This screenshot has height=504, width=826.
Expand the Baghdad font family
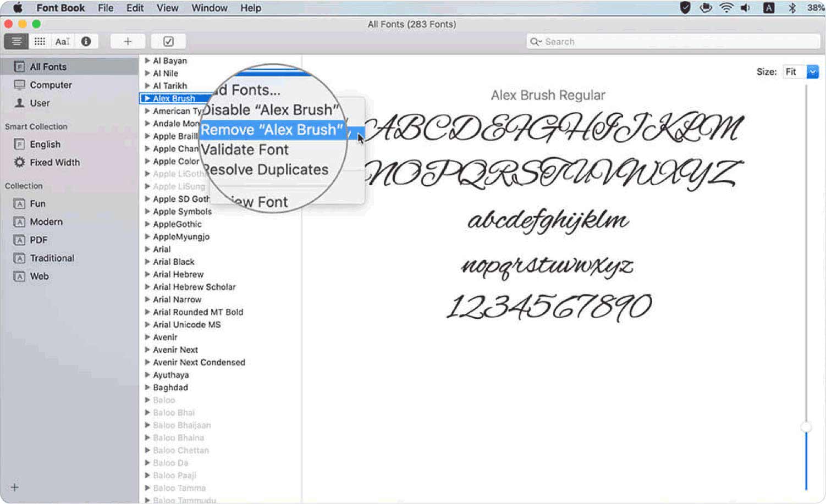click(x=147, y=387)
